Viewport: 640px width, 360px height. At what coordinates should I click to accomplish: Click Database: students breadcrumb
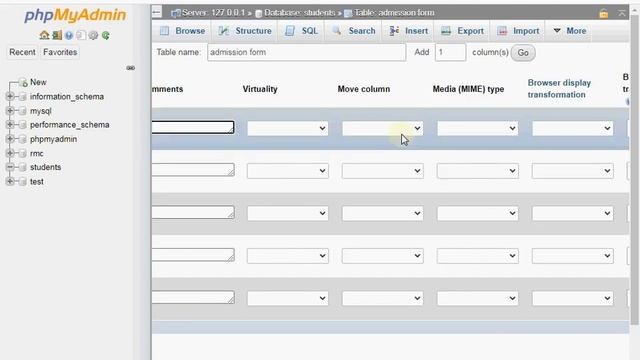click(299, 13)
